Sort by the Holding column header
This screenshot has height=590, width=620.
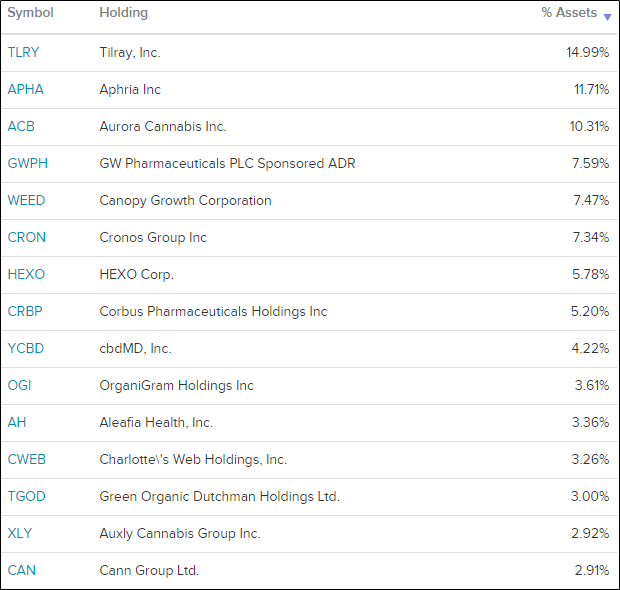tap(123, 13)
